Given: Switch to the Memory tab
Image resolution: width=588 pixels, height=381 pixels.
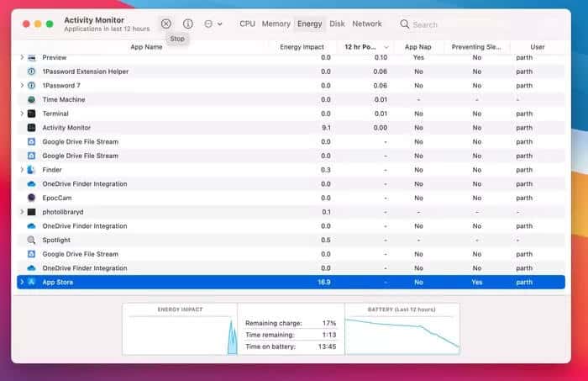Looking at the screenshot, I should click(x=276, y=24).
